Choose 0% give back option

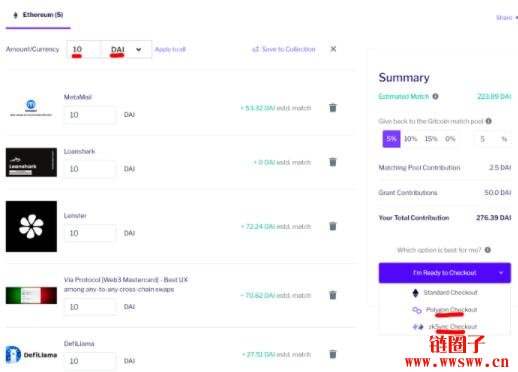[x=450, y=139]
